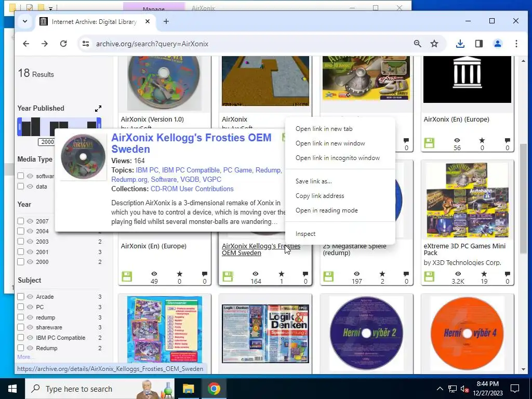This screenshot has width=532, height=399.
Task: Click favorites star on Kellogg's Frosties card
Action: pyautogui.click(x=281, y=274)
